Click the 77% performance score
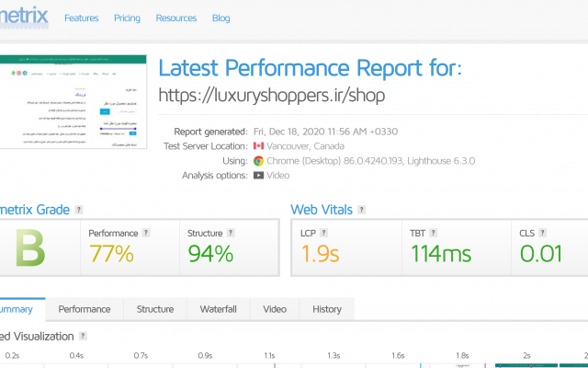The height and width of the screenshot is (368, 588). [111, 254]
